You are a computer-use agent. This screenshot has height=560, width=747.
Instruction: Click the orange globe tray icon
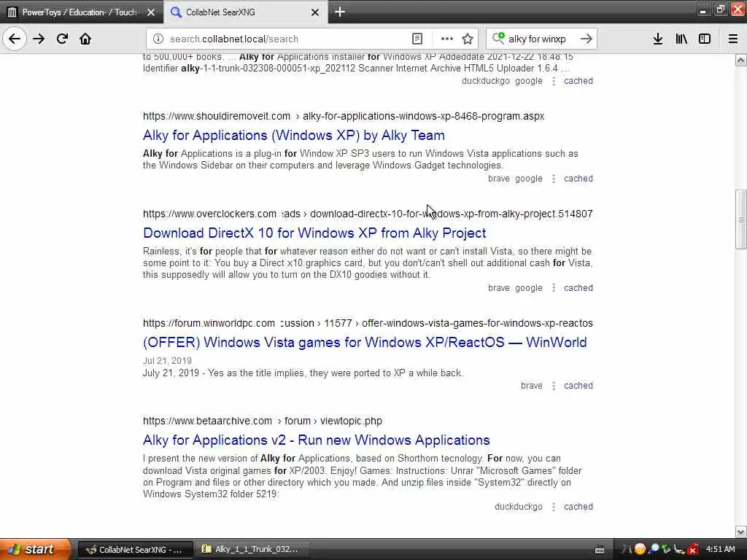point(640,549)
